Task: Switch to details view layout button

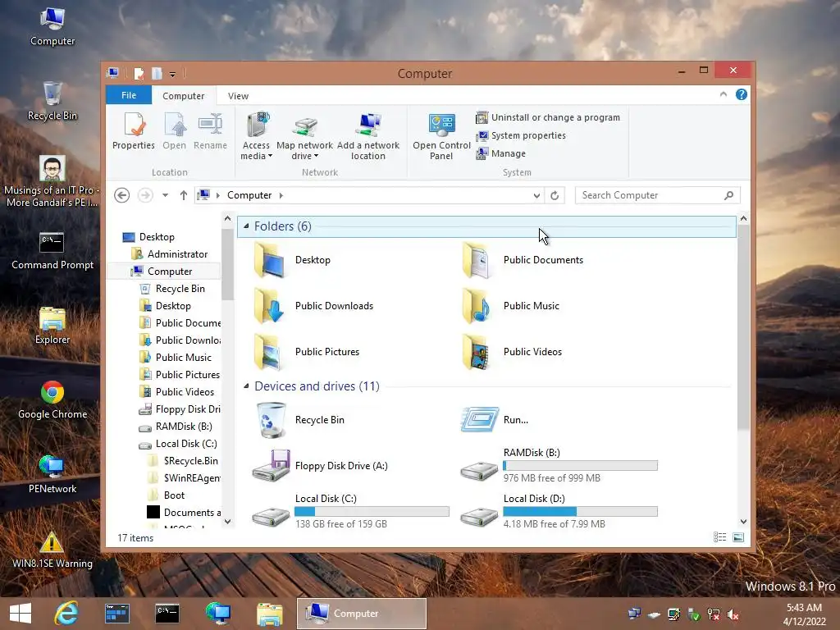Action: click(720, 537)
